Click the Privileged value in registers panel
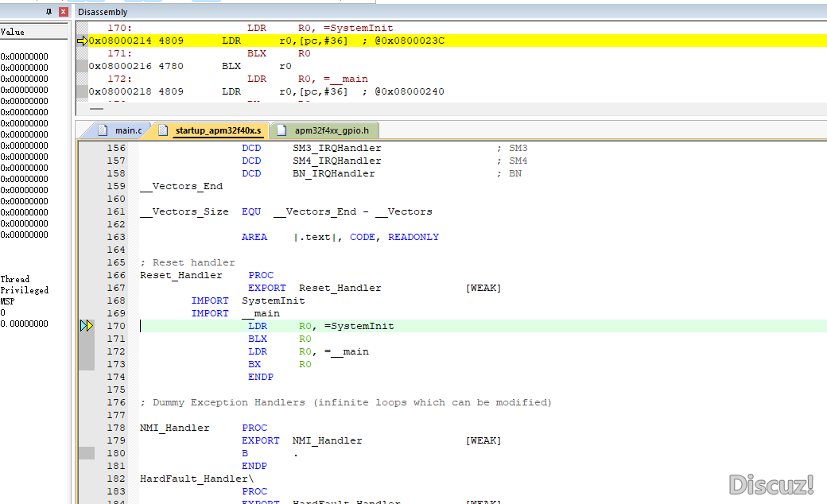827x504 pixels. click(25, 290)
